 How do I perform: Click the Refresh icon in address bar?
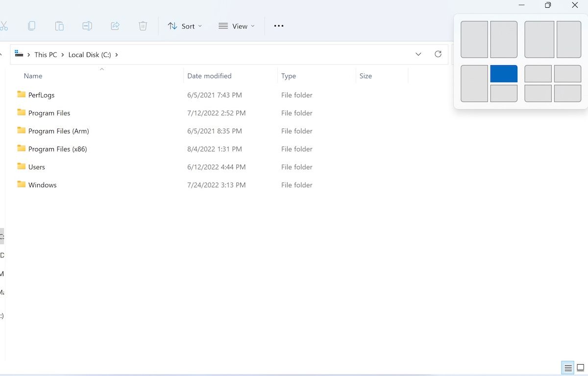pos(438,54)
